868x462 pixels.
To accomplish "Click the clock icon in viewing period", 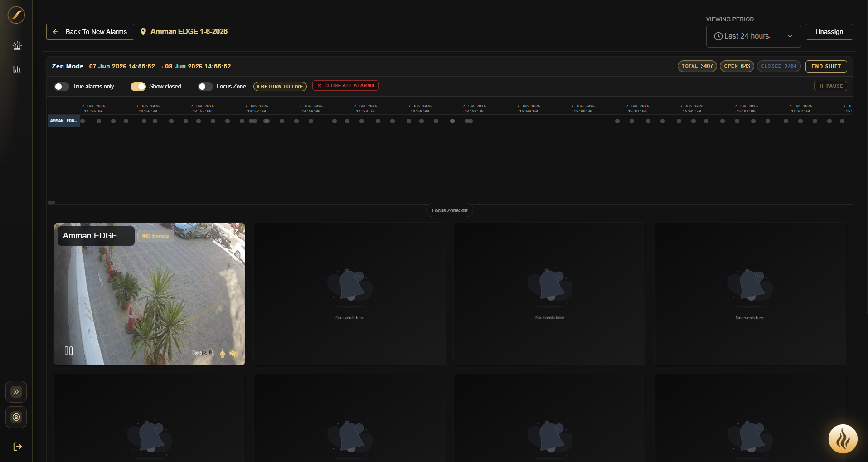I will point(718,36).
